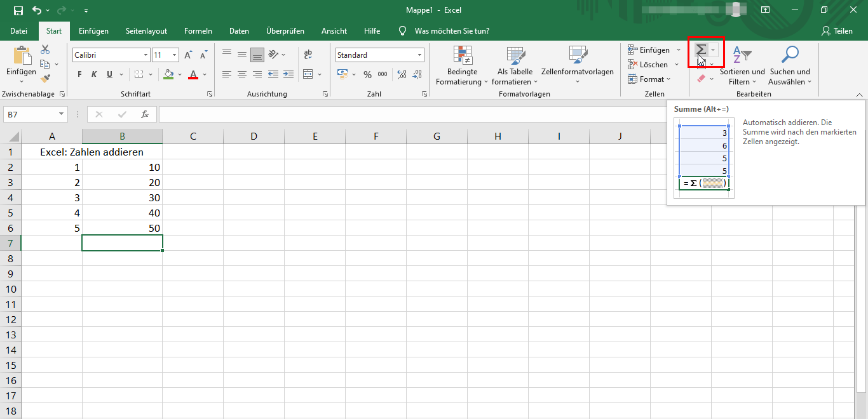The width and height of the screenshot is (868, 419).
Task: Switch to the Ansicht tab
Action: click(x=334, y=31)
